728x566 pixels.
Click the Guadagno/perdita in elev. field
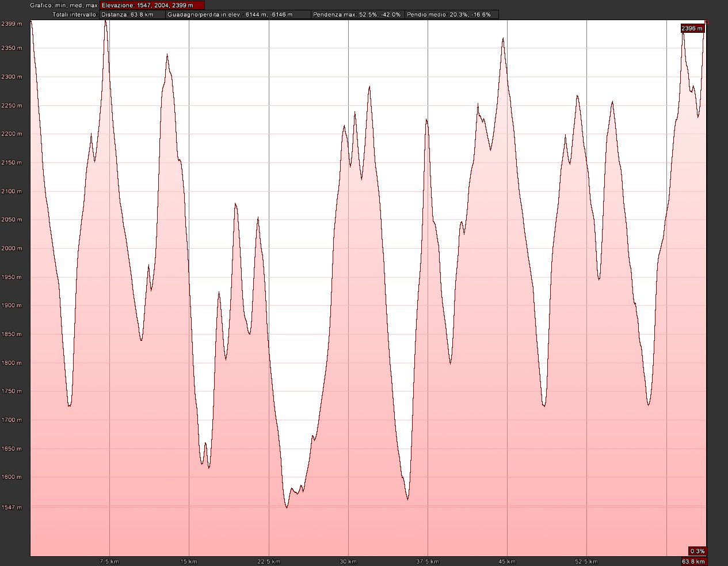(238, 14)
